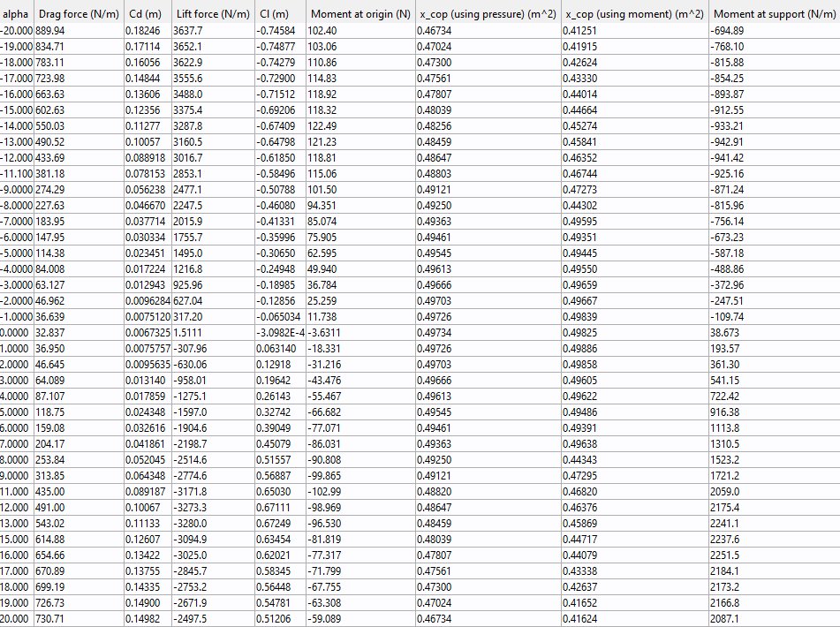Select the Lift force (N/m) header

click(x=213, y=14)
